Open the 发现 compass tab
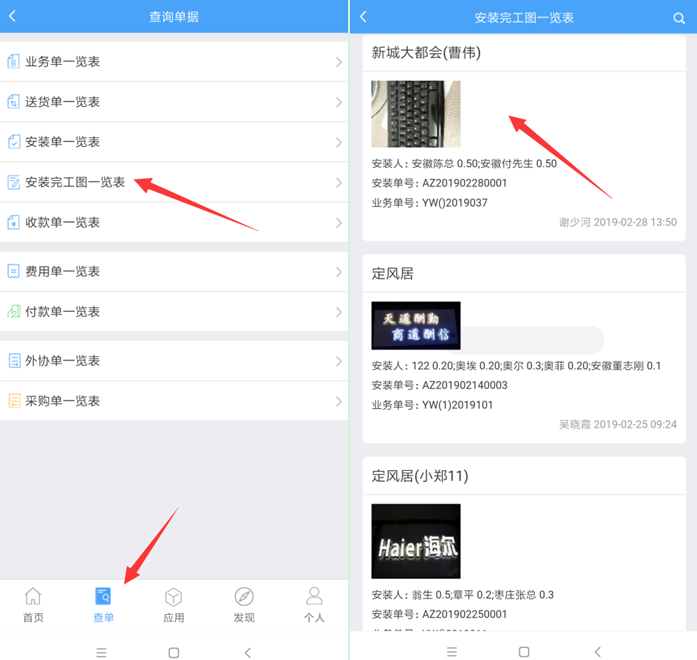 coord(244,604)
